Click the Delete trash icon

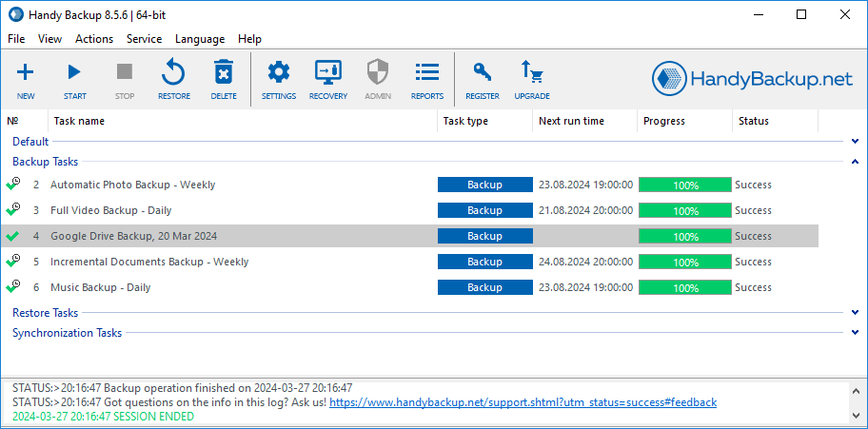point(224,73)
